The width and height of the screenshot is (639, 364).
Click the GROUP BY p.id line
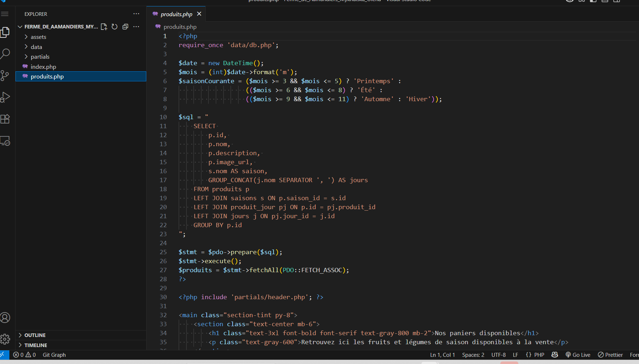point(218,225)
